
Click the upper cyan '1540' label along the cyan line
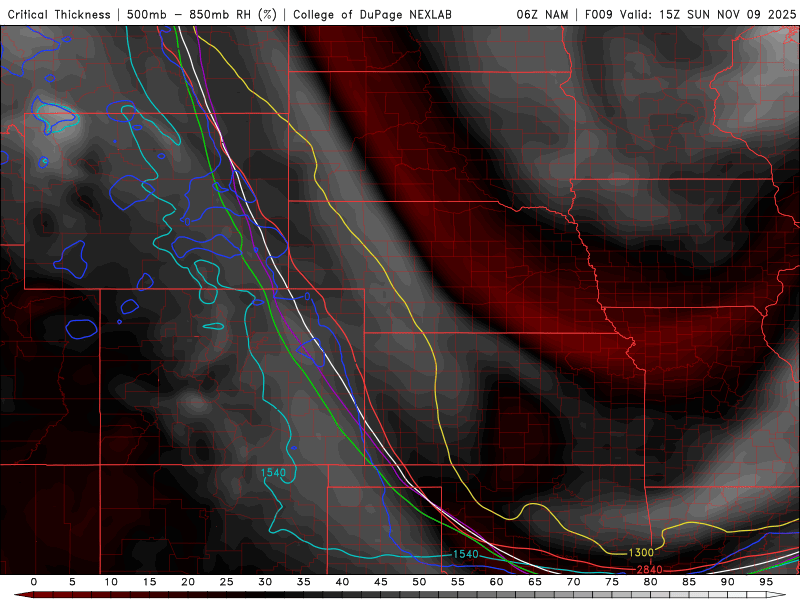273,472
